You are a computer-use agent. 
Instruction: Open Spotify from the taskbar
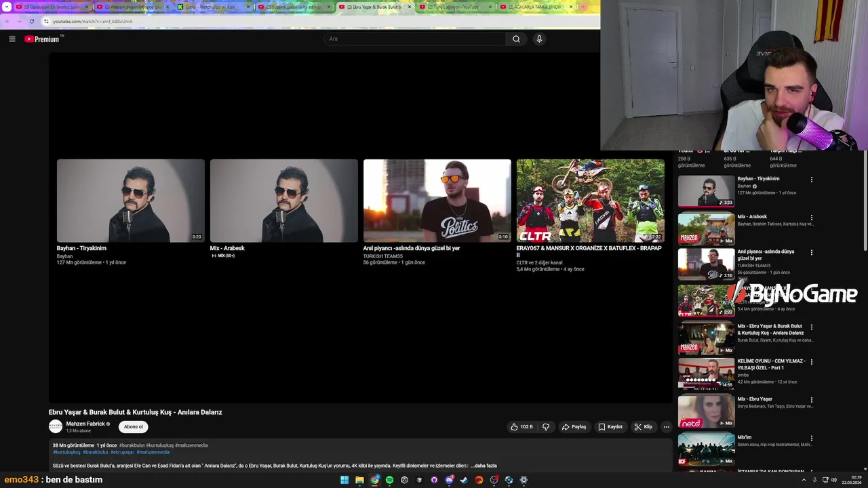(389, 480)
